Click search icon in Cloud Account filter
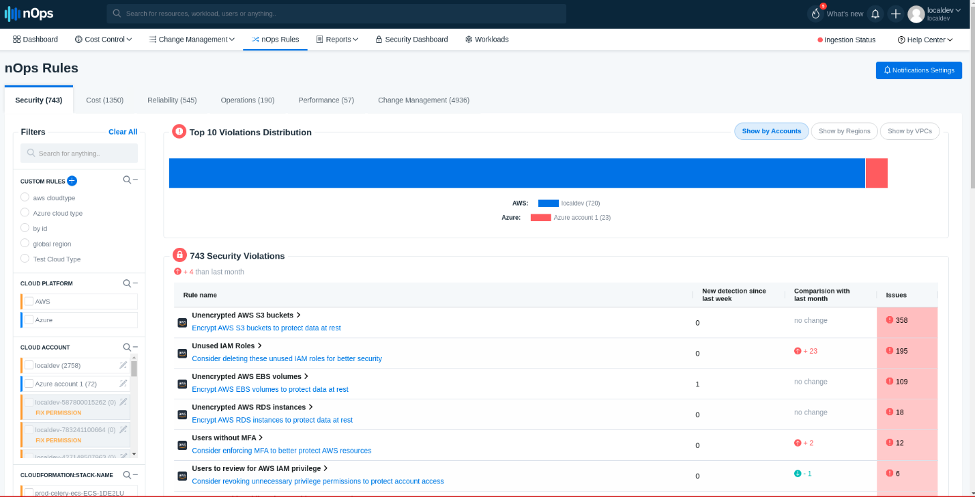977x497 pixels. pyautogui.click(x=127, y=347)
